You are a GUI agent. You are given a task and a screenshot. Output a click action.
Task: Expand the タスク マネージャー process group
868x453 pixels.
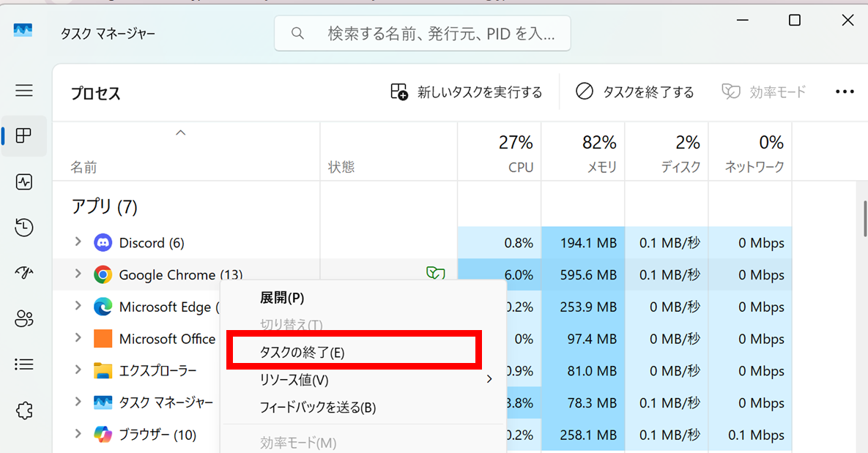(x=78, y=402)
